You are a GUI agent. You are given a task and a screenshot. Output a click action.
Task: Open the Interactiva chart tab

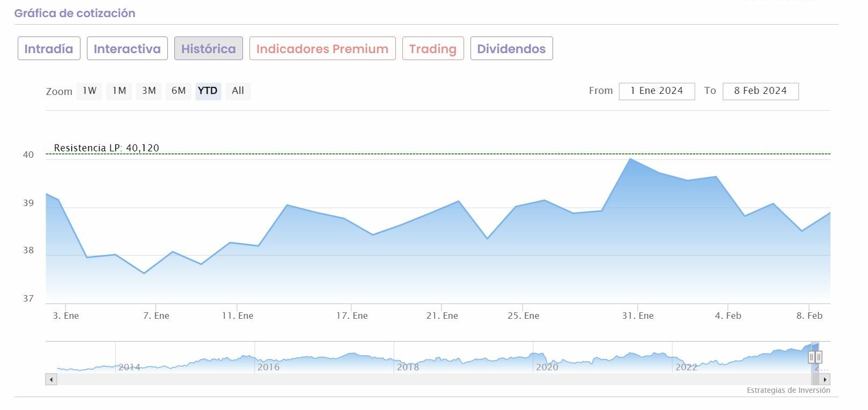(x=127, y=49)
